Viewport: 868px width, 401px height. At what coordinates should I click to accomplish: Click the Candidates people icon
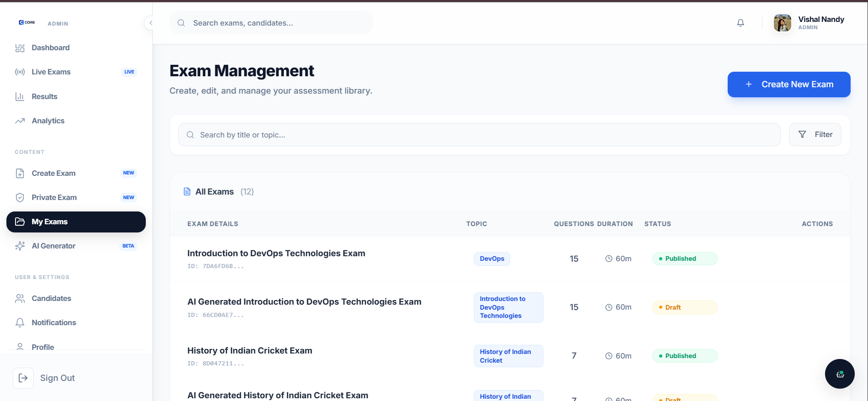point(20,298)
